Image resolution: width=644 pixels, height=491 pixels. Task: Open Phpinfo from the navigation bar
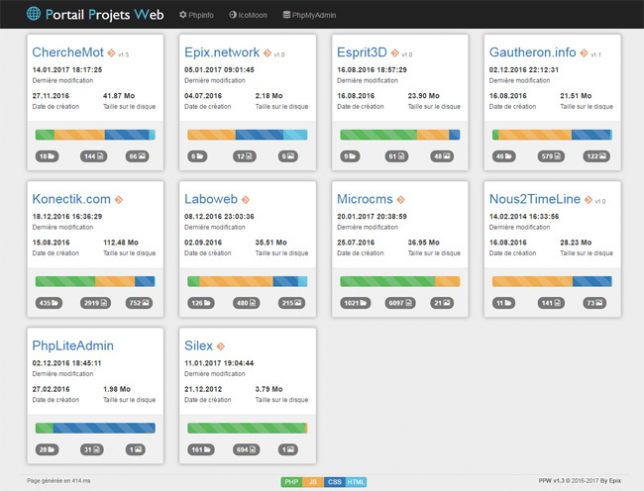[x=196, y=15]
